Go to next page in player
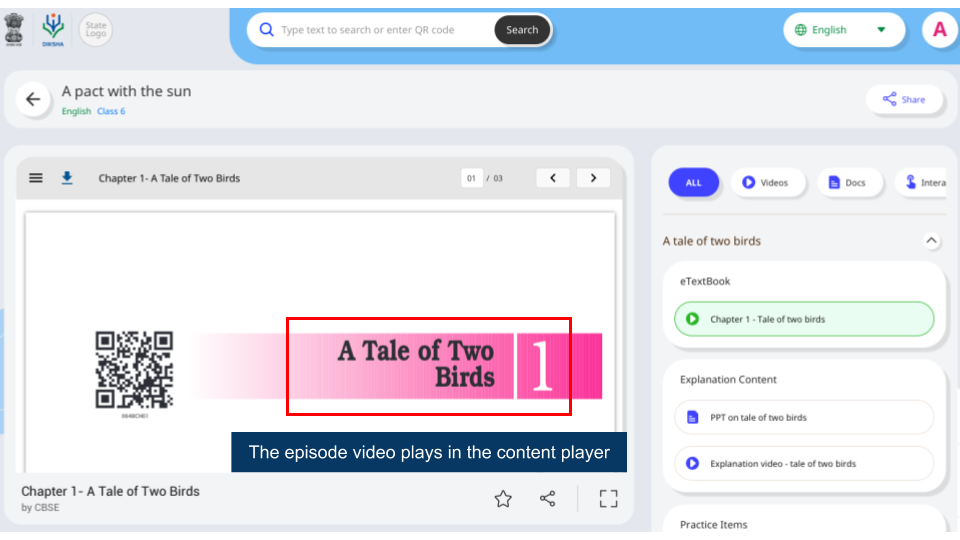Viewport: 960px width, 540px height. click(593, 178)
